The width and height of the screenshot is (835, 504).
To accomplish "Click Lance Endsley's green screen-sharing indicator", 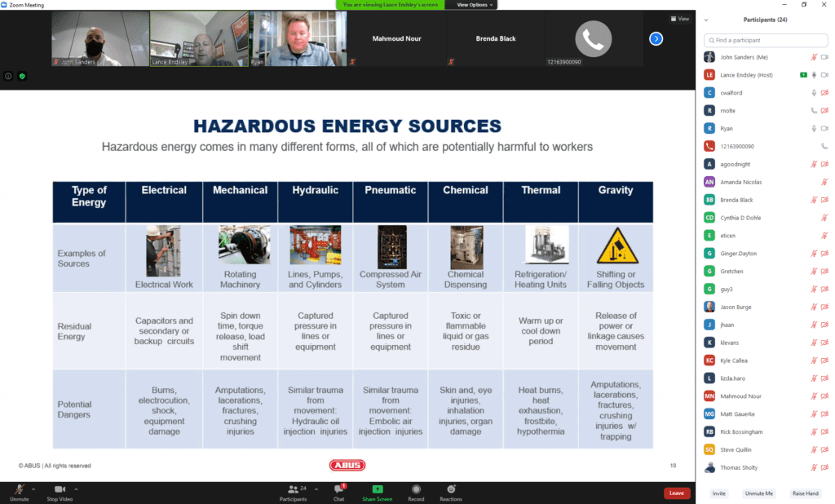I will 803,75.
